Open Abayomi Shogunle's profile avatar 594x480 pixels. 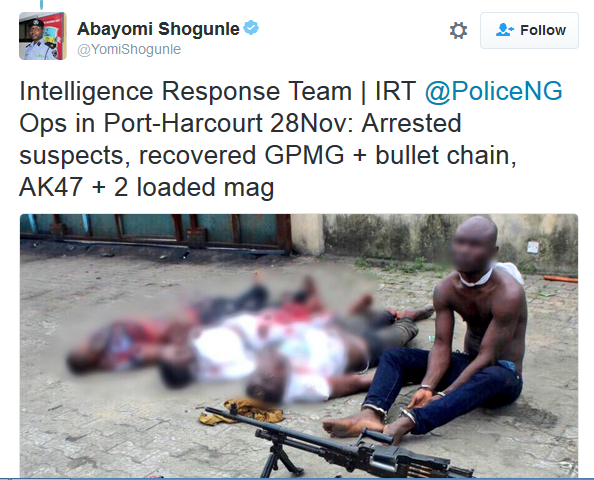[x=43, y=36]
